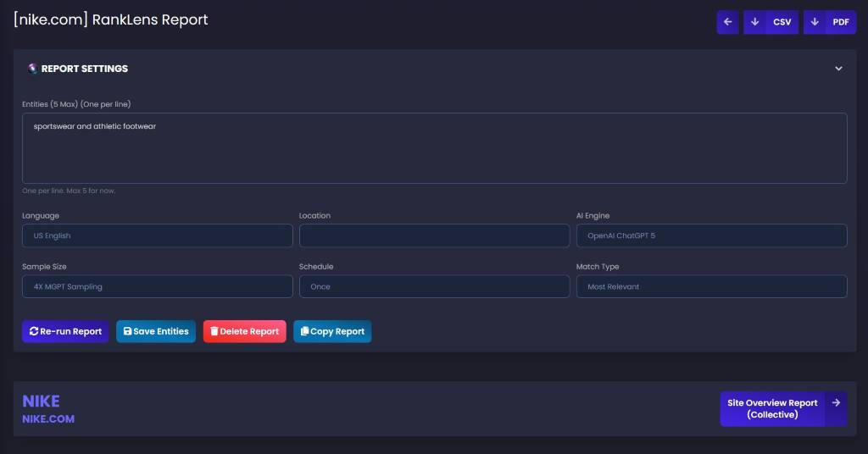Screen dimensions: 868x454
Task: Open the Sample Size dropdown
Action: click(157, 286)
